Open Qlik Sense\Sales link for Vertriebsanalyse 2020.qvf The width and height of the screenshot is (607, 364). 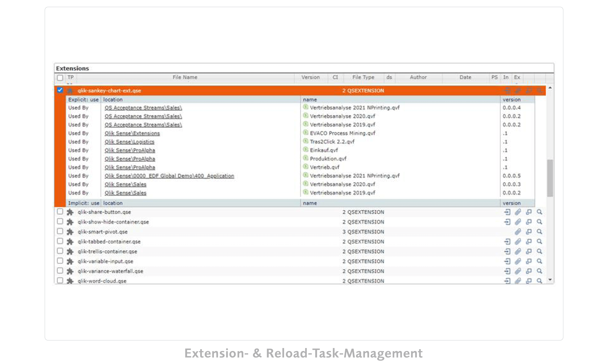[125, 184]
